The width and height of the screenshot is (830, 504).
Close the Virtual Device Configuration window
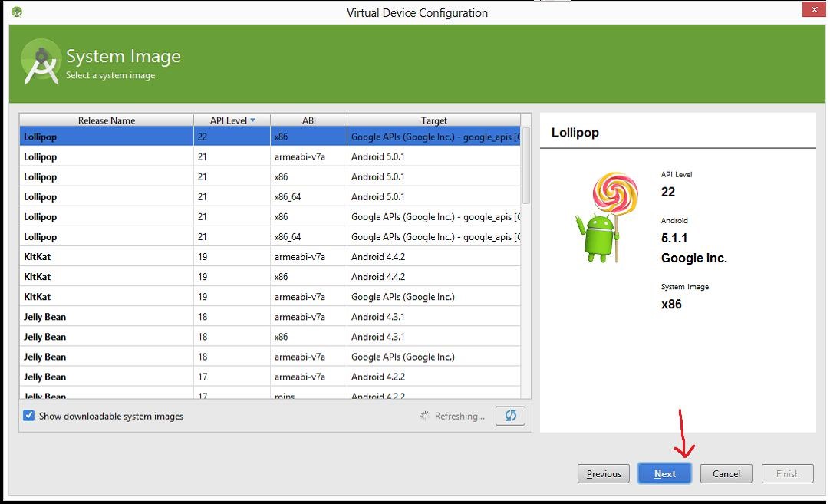click(814, 9)
